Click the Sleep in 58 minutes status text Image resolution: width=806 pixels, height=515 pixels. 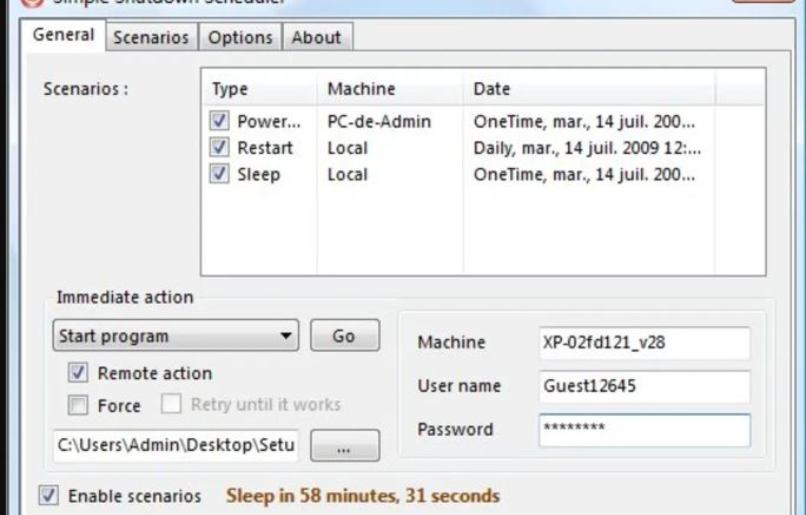point(363,495)
